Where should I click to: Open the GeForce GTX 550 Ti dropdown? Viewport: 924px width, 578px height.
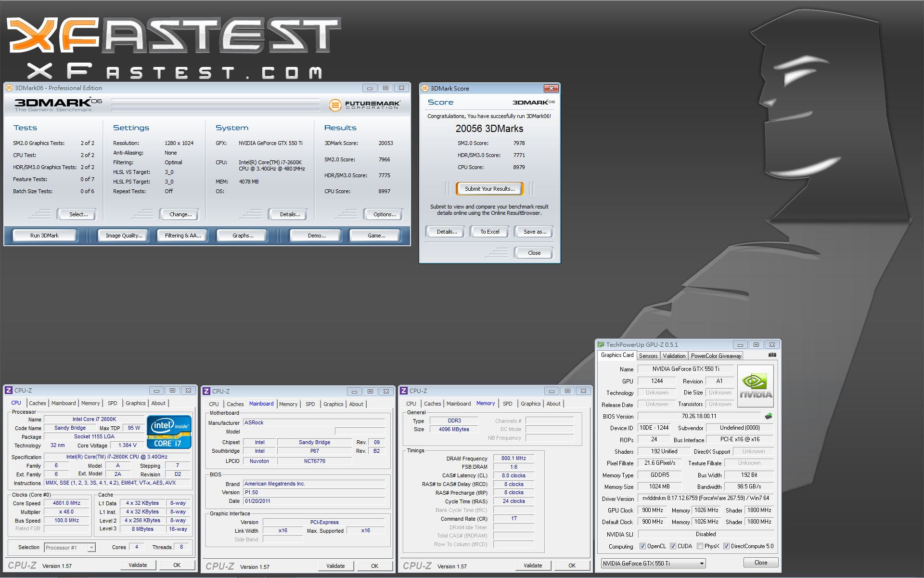(x=702, y=563)
